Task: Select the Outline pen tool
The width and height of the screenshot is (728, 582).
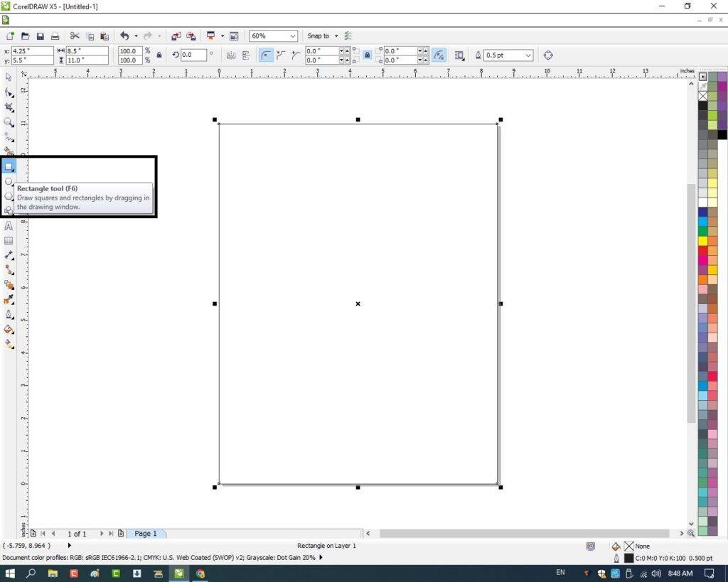Action: [x=9, y=315]
